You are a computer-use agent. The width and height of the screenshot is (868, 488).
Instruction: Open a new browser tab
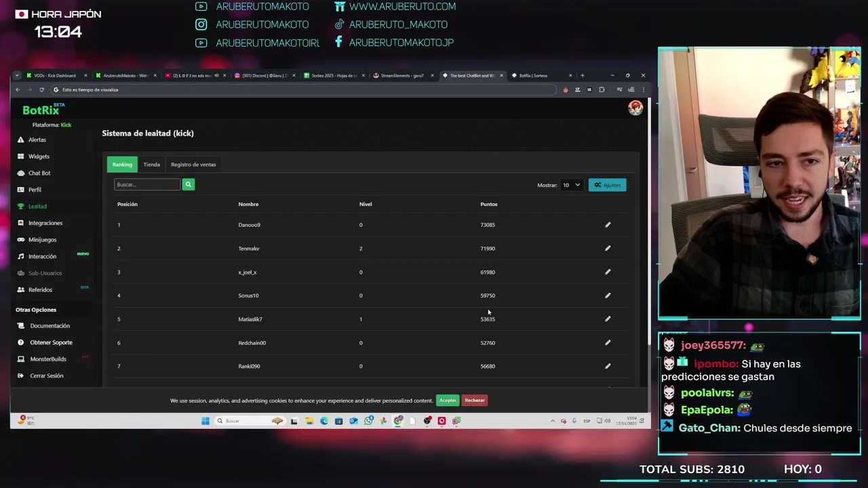click(x=582, y=75)
